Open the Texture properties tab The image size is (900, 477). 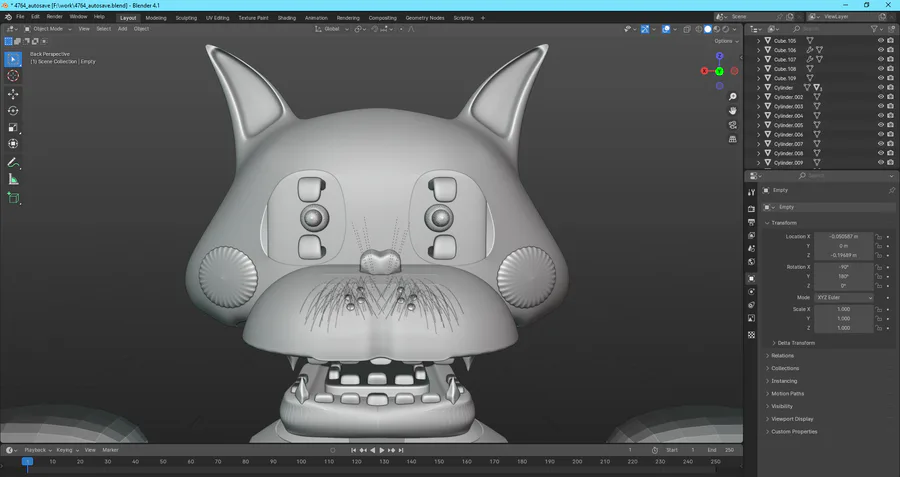point(751,335)
